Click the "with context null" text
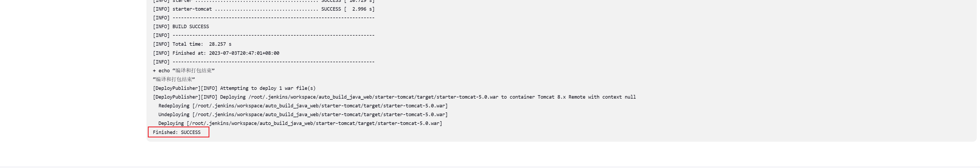980x168 pixels. click(612, 97)
